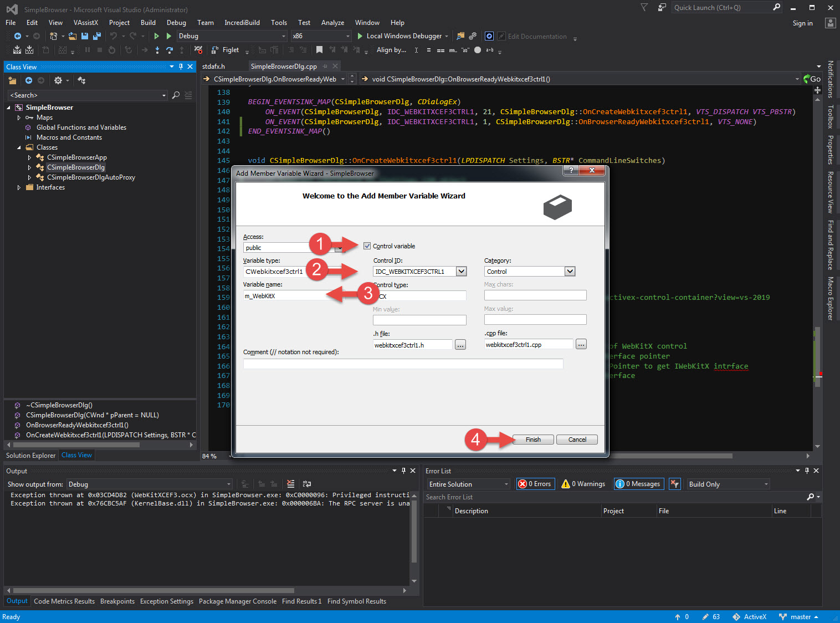Click the blue circular icon before Edit Documentation
The image size is (840, 623).
click(x=489, y=36)
